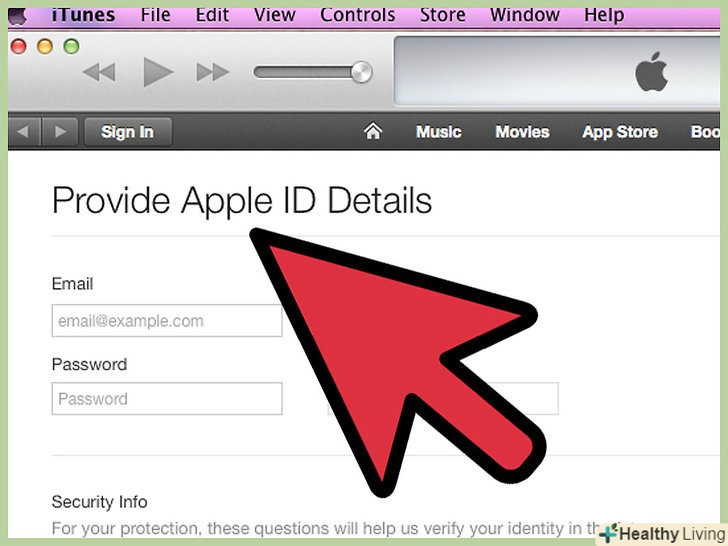Open the iTunes menu
728x546 pixels.
tap(83, 15)
